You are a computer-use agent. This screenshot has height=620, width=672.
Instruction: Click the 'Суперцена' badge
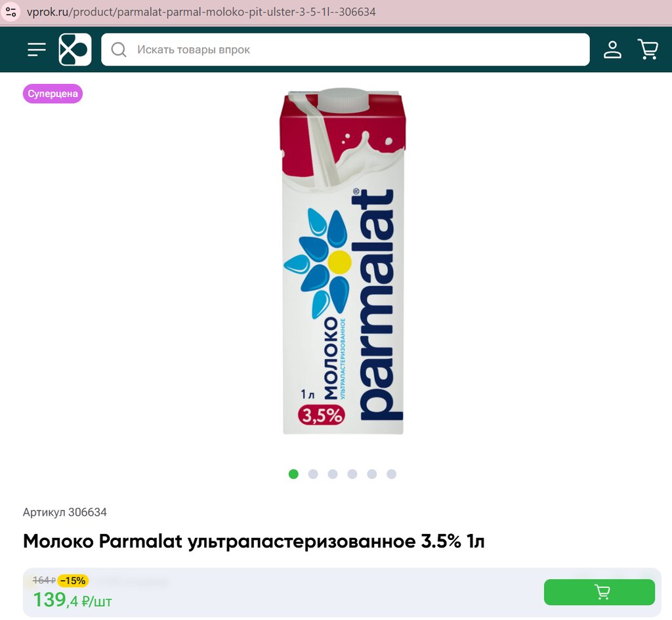click(x=52, y=93)
